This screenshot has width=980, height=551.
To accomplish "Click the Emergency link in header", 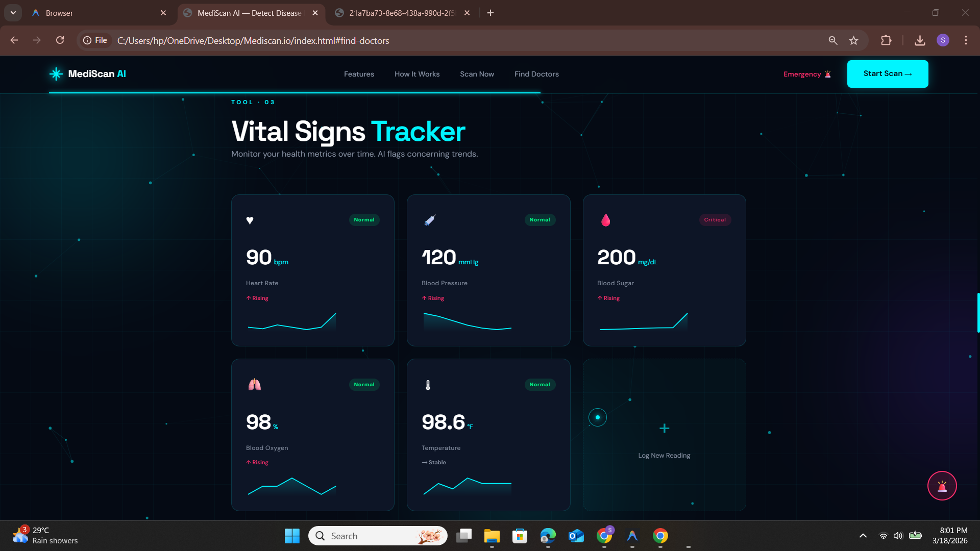I will click(806, 74).
